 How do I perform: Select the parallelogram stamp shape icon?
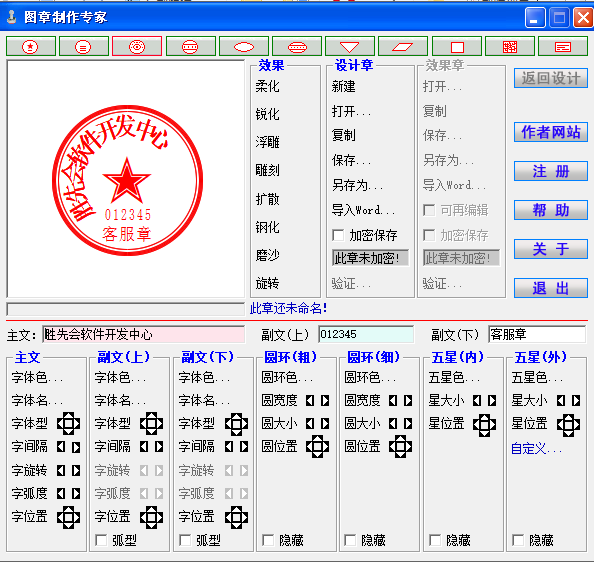point(403,47)
